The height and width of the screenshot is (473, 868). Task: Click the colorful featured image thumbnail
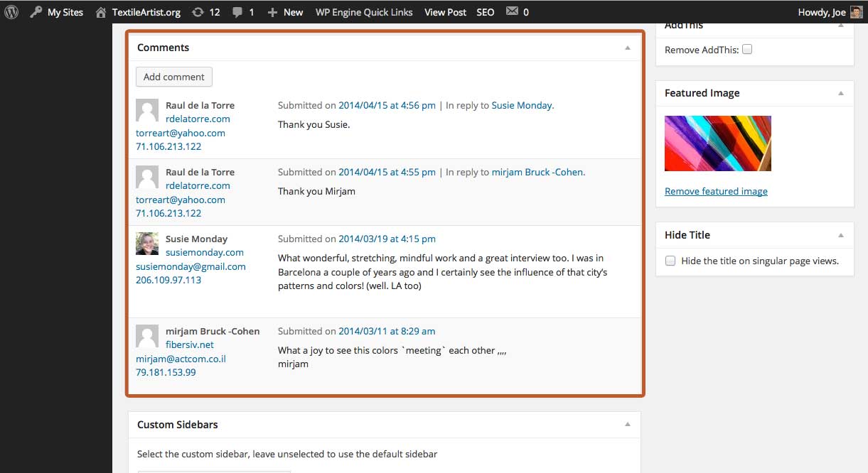coord(718,143)
